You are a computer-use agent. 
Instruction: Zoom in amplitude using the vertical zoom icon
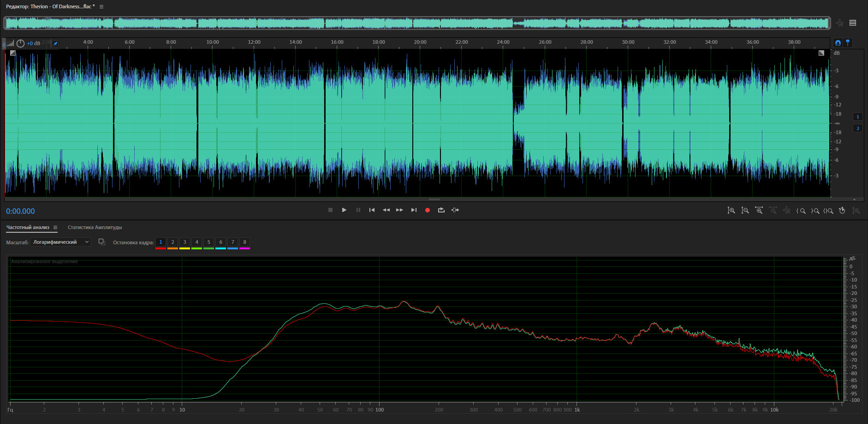coord(731,211)
